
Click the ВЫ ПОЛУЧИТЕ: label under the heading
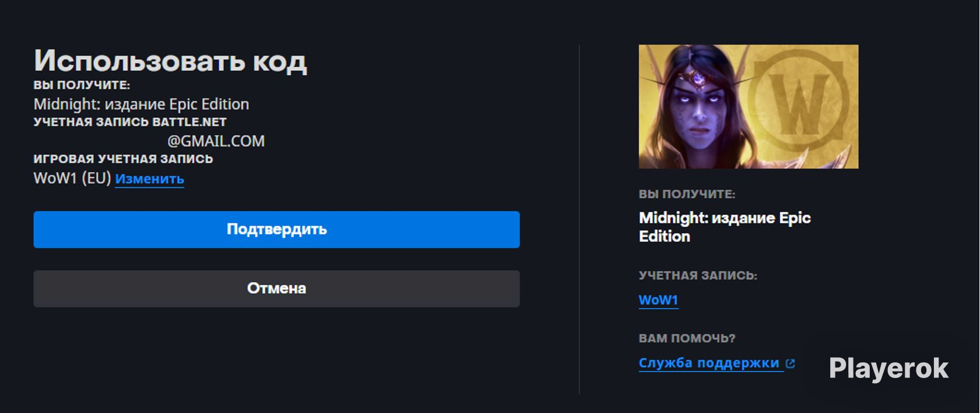pyautogui.click(x=82, y=85)
